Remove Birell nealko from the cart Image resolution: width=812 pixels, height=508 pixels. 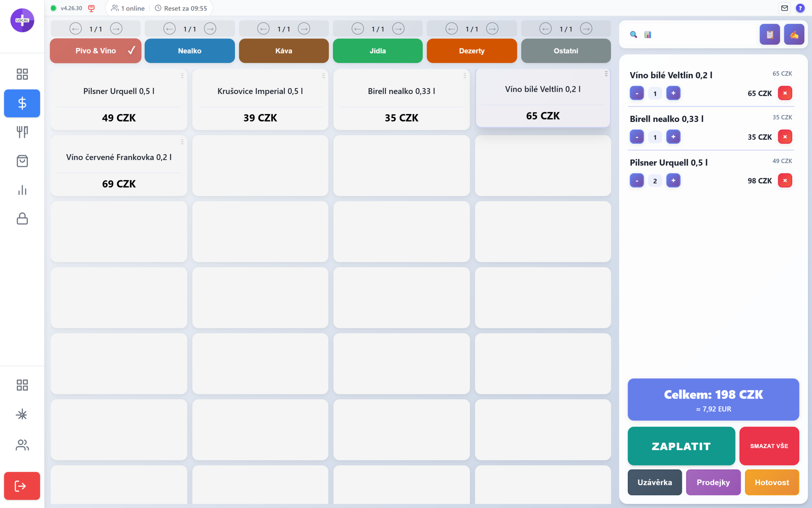pyautogui.click(x=785, y=137)
